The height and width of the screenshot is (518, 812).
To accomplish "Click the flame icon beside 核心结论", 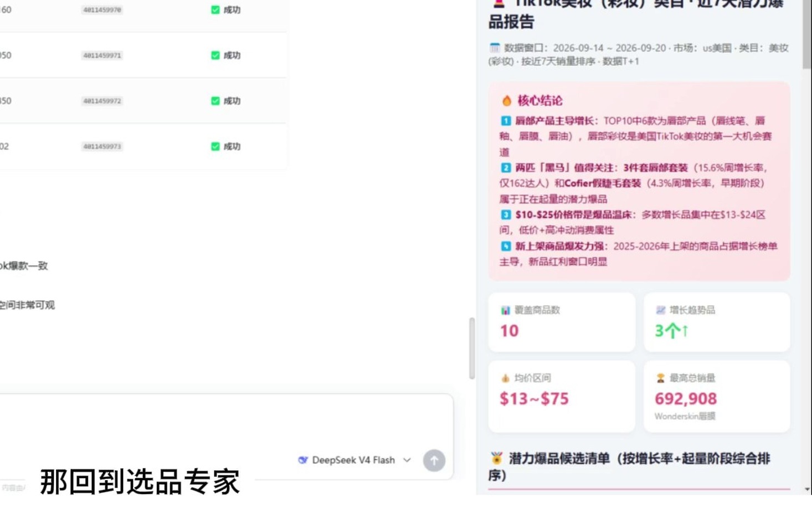I will point(506,101).
